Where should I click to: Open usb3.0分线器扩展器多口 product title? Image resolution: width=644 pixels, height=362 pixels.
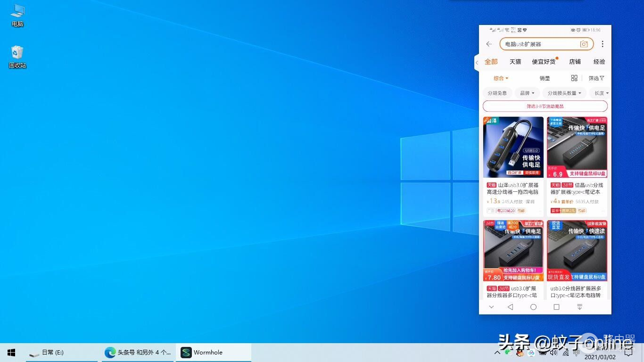577,292
